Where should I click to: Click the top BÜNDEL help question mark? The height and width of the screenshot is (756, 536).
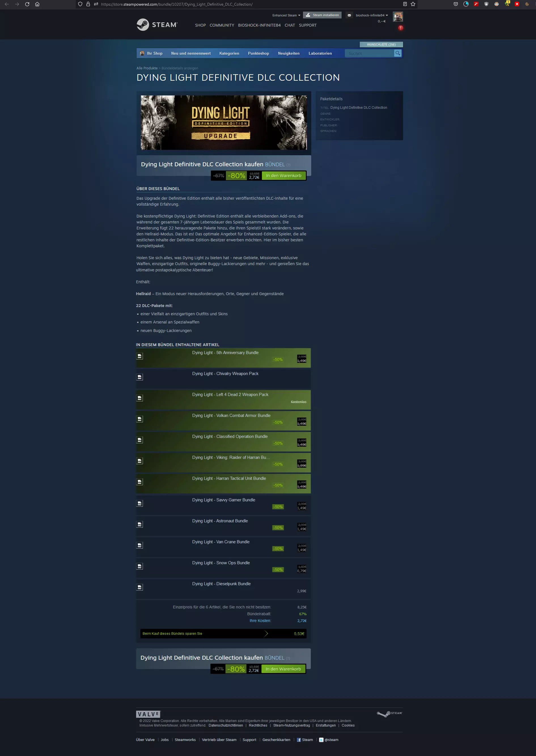coord(289,165)
